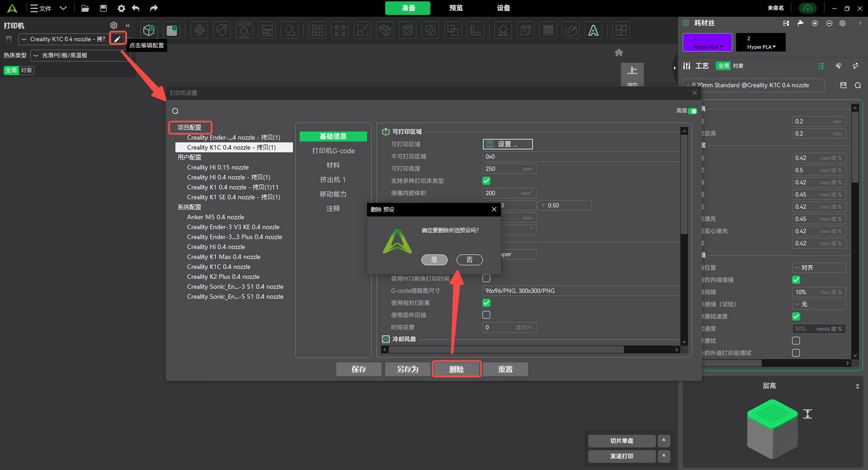Open the 对齐 seam position dropdown
Viewport: 868px width, 470px height.
[x=819, y=268]
